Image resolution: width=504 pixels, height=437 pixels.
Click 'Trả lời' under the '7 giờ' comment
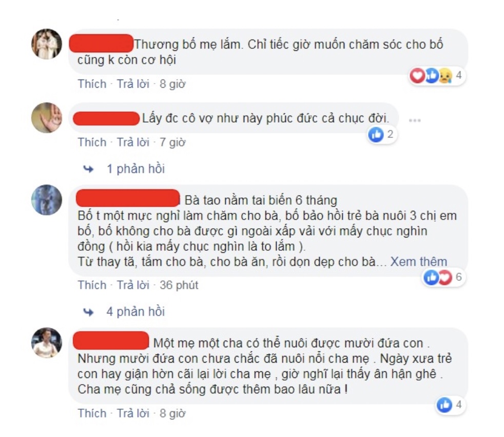[133, 143]
